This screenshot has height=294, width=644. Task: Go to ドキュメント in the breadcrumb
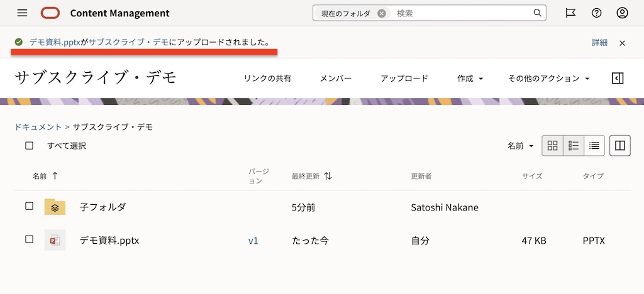[x=38, y=127]
